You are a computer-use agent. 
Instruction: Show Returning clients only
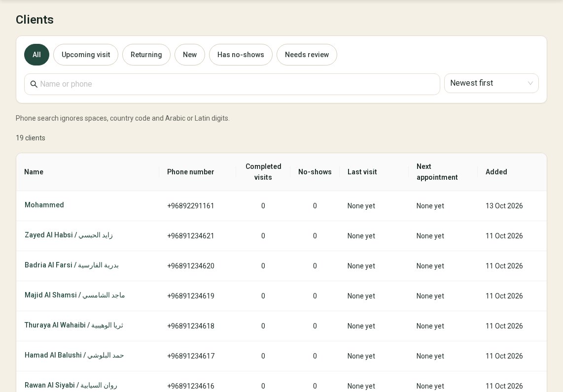pyautogui.click(x=146, y=55)
